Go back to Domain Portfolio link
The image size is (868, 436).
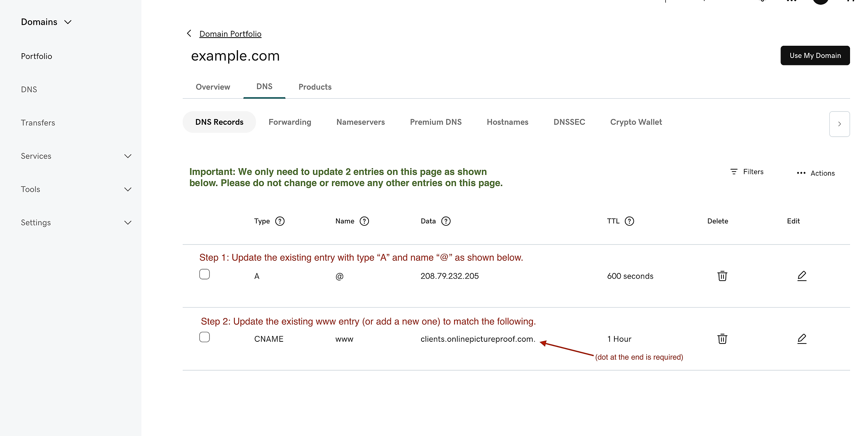pyautogui.click(x=230, y=34)
